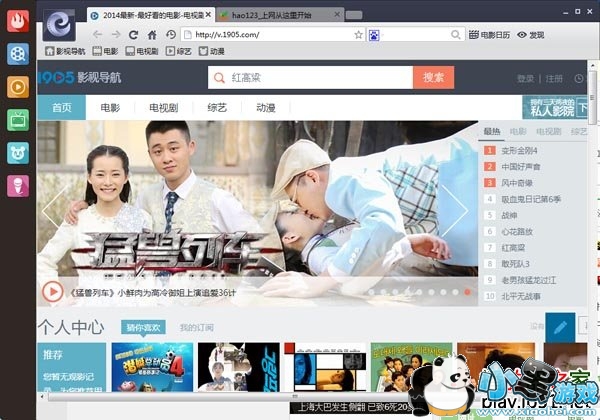The height and width of the screenshot is (420, 600).
Task: Go forward with the right arrow button
Action: pyautogui.click(x=116, y=35)
